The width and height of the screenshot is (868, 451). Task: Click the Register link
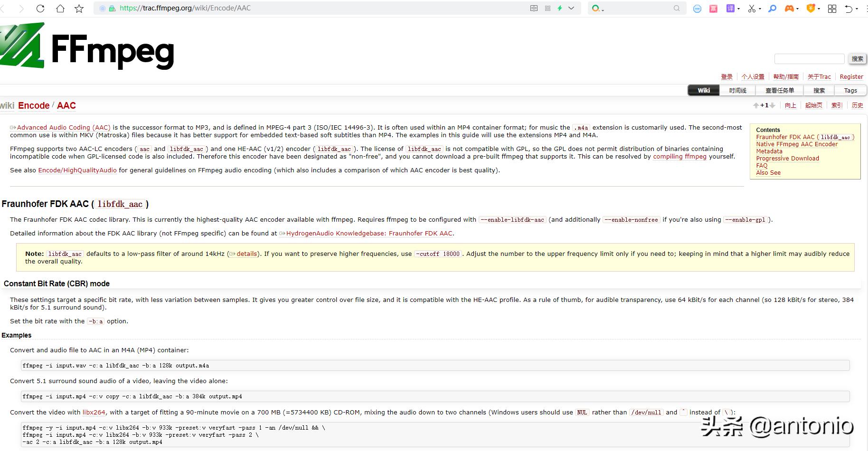tap(851, 76)
